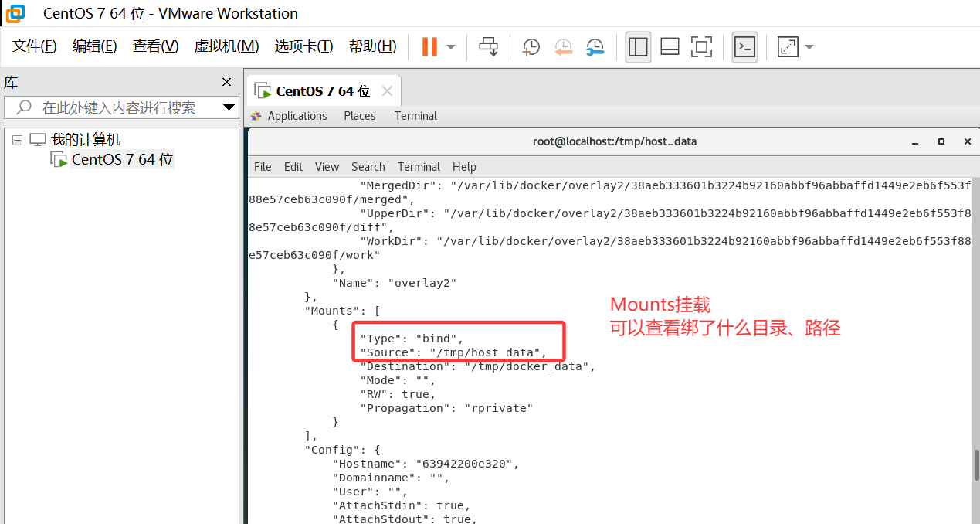Click the "Name": "overlay2" line
The height and width of the screenshot is (524, 980).
click(x=394, y=283)
